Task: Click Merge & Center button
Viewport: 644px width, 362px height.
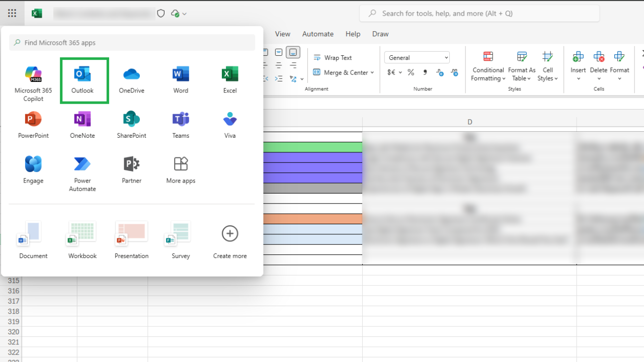Action: pyautogui.click(x=341, y=72)
